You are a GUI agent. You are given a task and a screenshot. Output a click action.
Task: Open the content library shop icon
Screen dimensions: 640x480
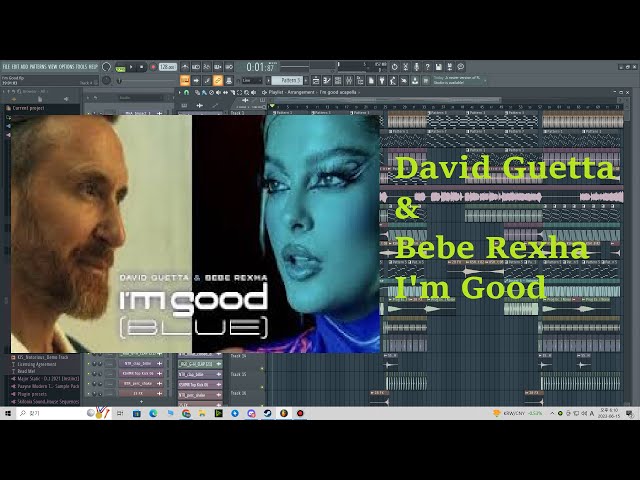point(425,80)
